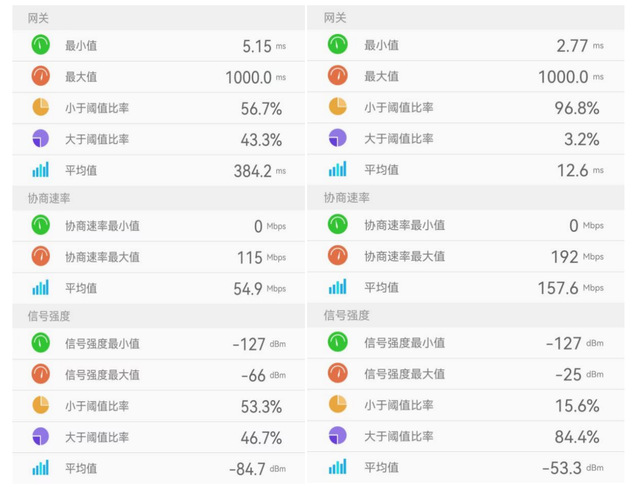Click the purple pie icon beside 3.2%
This screenshot has width=638, height=487.
pos(338,138)
